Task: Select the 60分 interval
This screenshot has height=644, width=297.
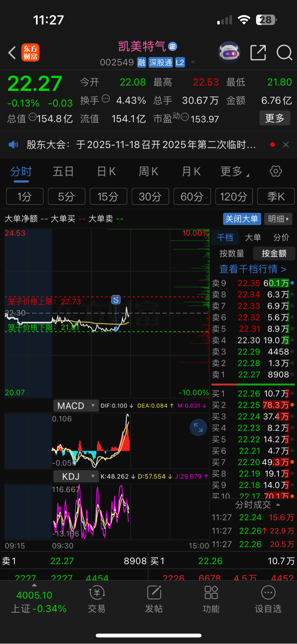Action: [x=192, y=196]
